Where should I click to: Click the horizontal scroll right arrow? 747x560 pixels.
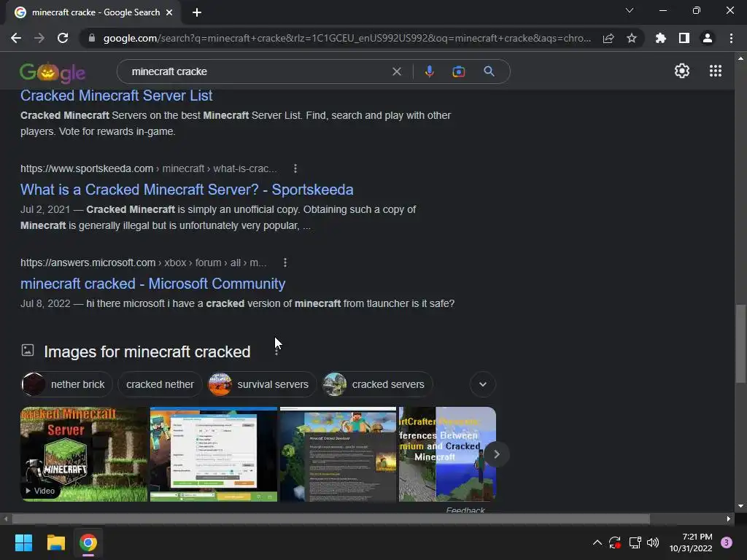[x=729, y=518]
